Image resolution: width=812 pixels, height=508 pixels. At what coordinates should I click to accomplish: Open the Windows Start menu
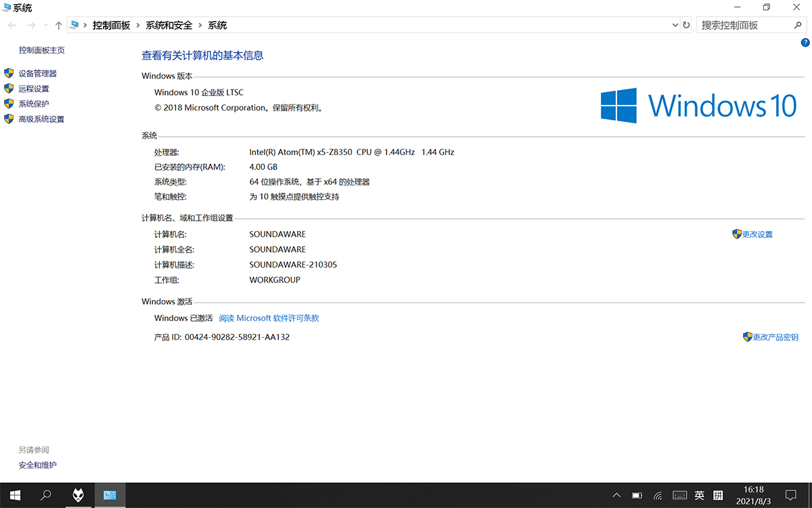click(x=15, y=495)
